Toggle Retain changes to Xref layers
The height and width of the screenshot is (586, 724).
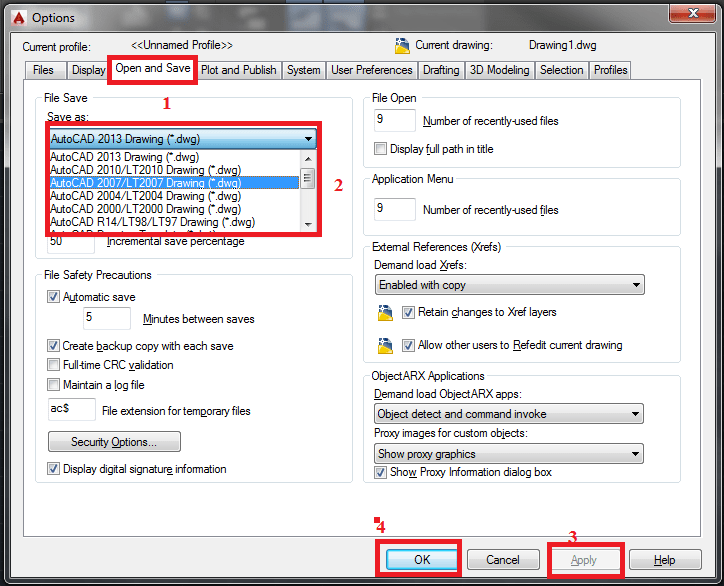408,313
